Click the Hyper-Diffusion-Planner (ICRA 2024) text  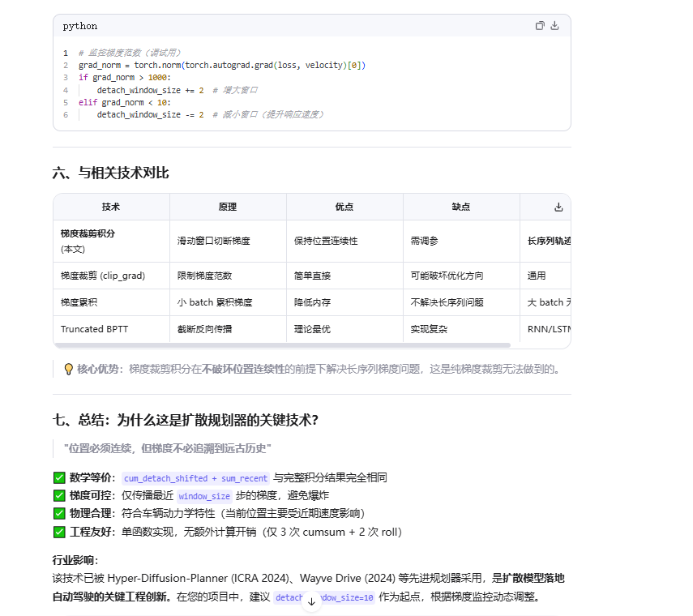[198, 579]
